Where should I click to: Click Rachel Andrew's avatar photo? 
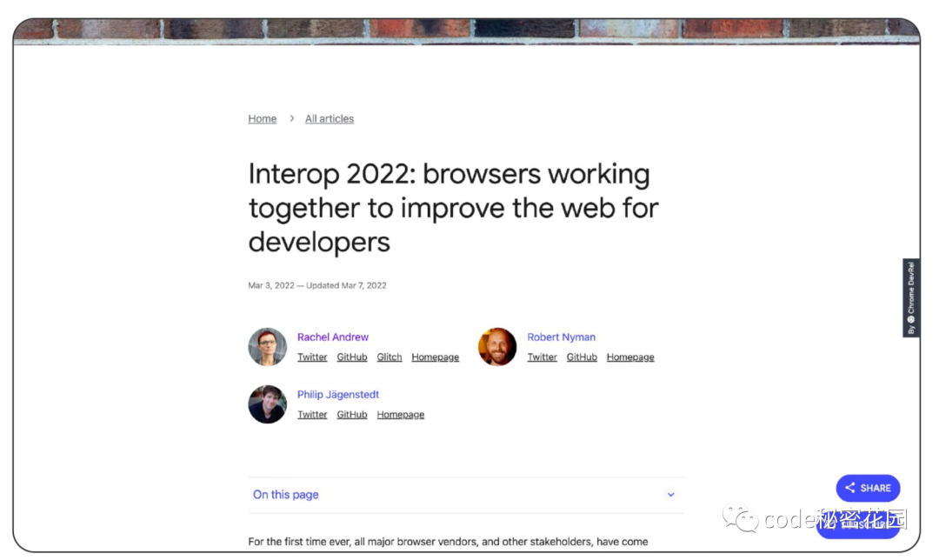click(x=268, y=347)
